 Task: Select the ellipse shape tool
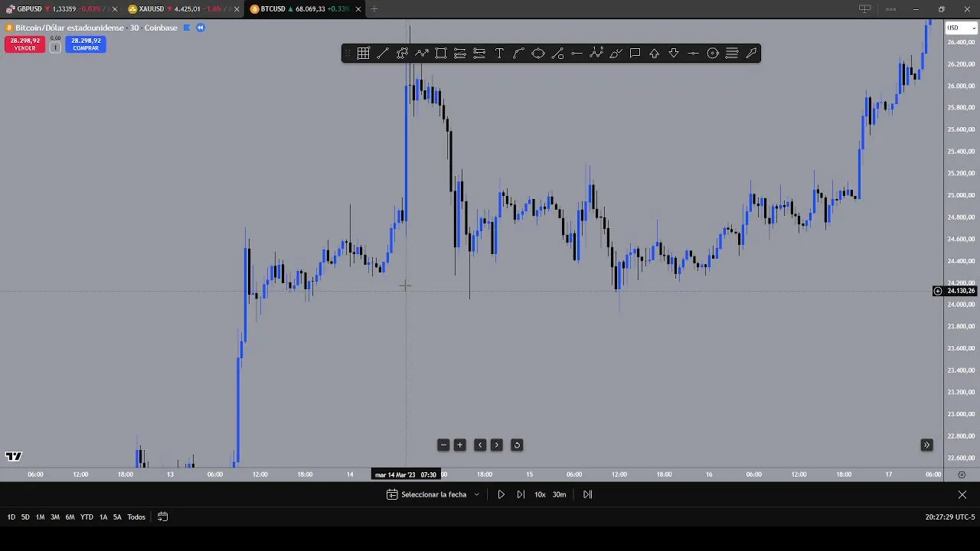coord(538,53)
